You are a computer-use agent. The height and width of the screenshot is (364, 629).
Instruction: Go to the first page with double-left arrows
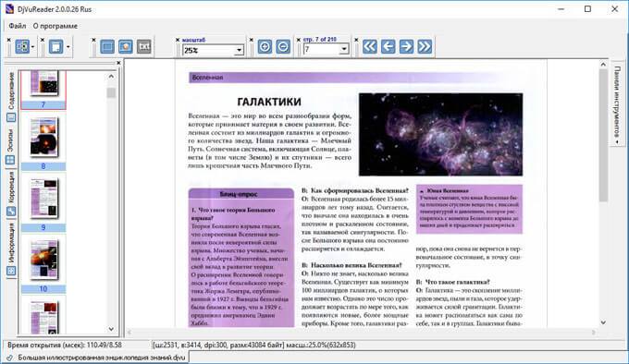click(369, 47)
